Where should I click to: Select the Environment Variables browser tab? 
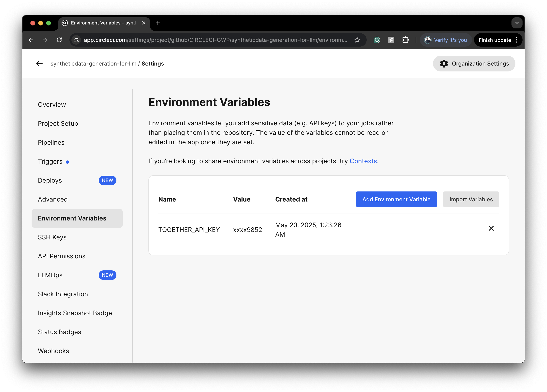(101, 23)
